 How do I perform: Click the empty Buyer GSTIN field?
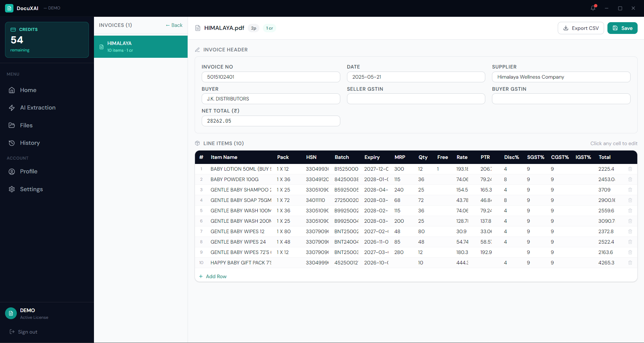[561, 99]
